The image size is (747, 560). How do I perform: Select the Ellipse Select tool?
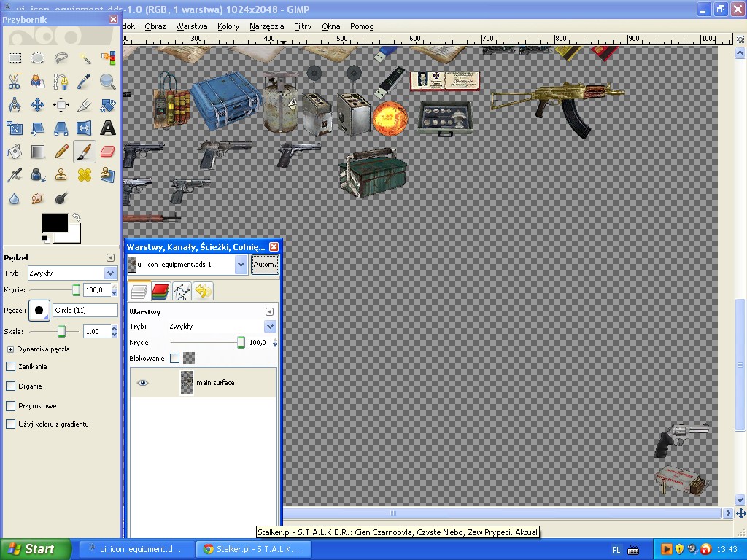[38, 58]
